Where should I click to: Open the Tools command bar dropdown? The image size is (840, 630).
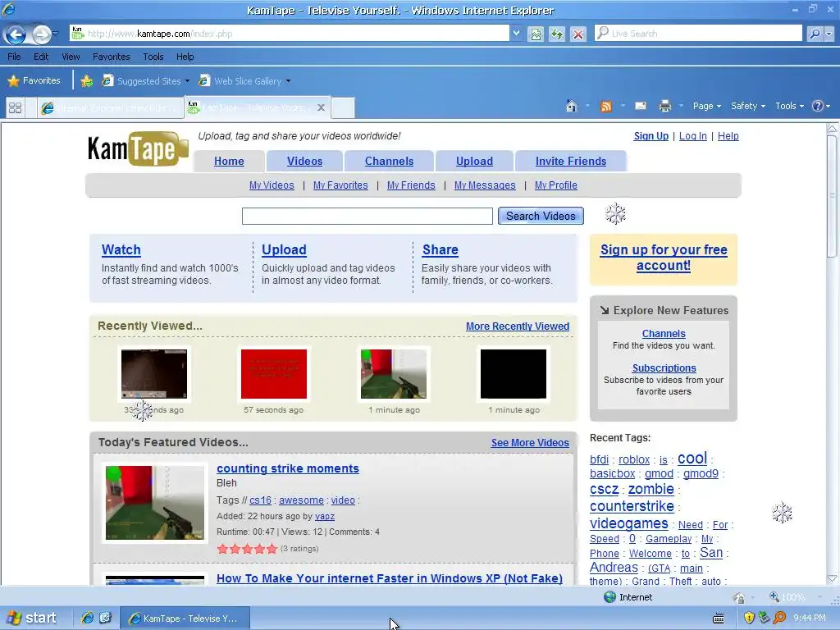point(789,106)
